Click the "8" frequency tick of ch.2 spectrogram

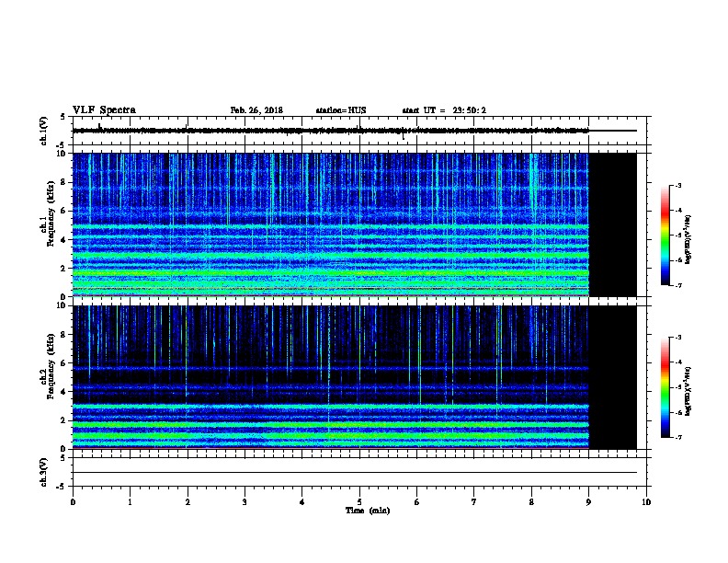pyautogui.click(x=64, y=335)
